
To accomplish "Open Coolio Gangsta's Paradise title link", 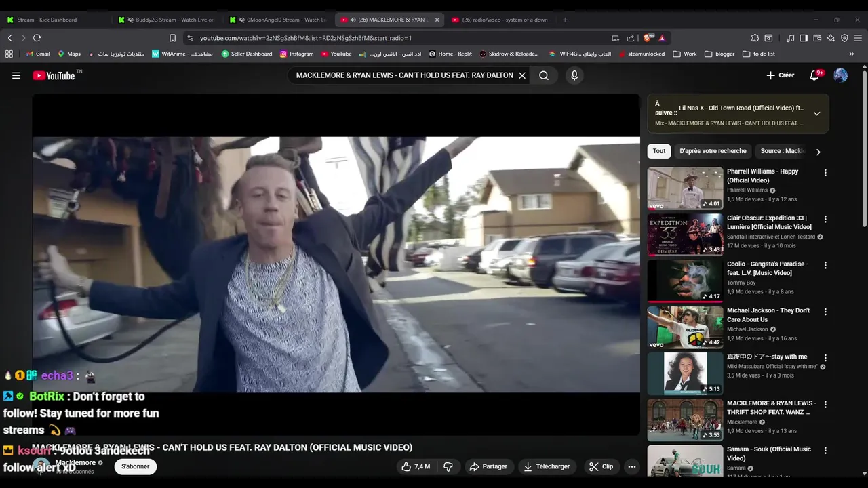I will tap(768, 268).
